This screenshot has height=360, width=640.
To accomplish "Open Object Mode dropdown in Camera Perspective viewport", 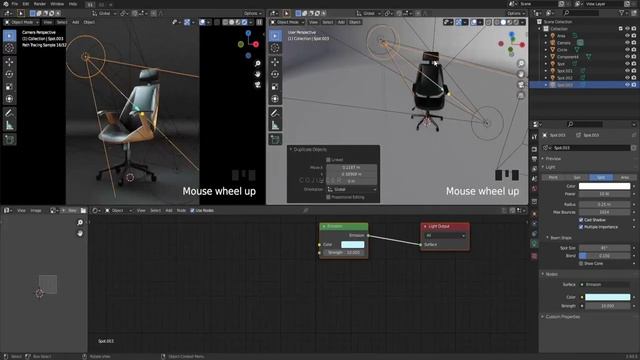I will pyautogui.click(x=21, y=22).
